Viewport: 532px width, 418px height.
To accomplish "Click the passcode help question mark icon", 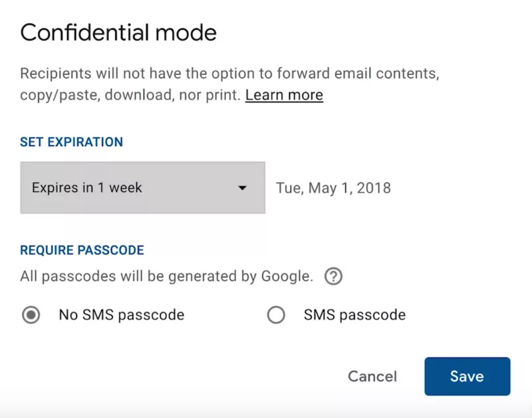I will point(333,276).
